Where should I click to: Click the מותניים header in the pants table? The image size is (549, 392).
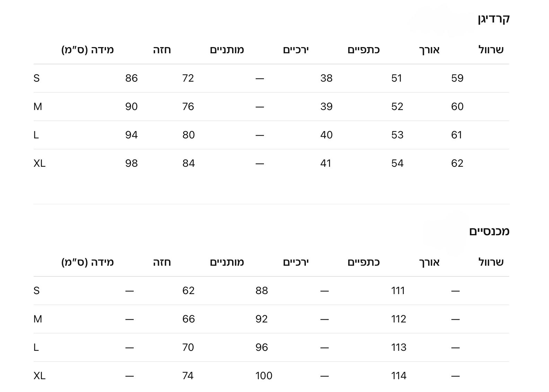click(x=227, y=262)
